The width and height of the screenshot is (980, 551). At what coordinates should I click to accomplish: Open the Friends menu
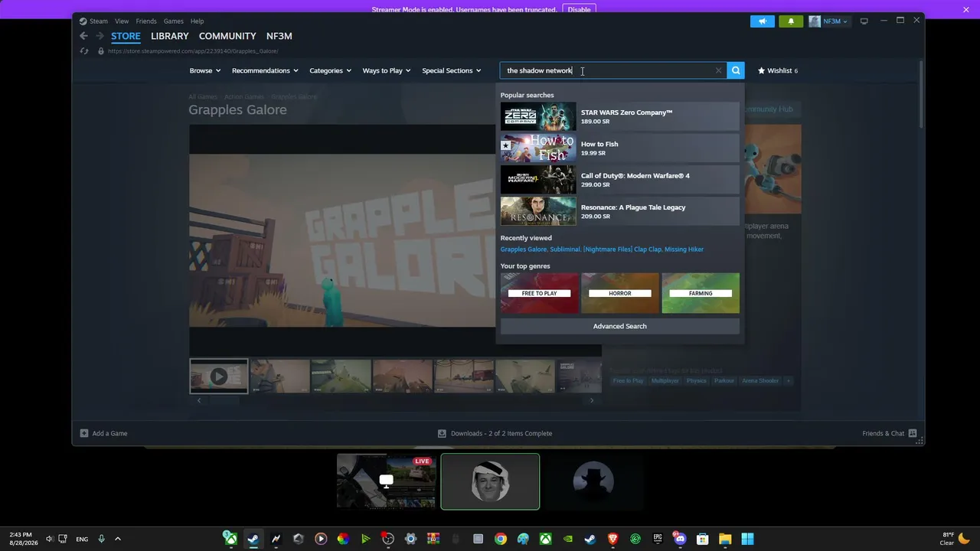146,21
